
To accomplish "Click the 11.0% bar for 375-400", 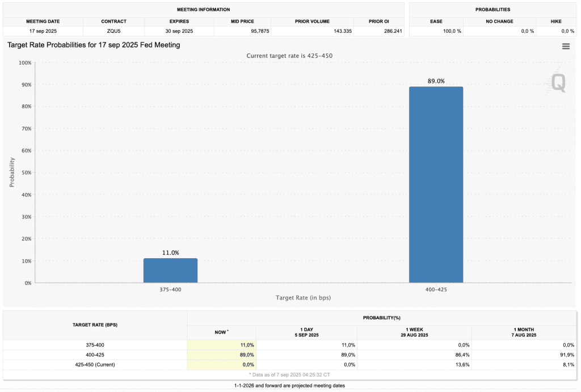I will [x=170, y=271].
